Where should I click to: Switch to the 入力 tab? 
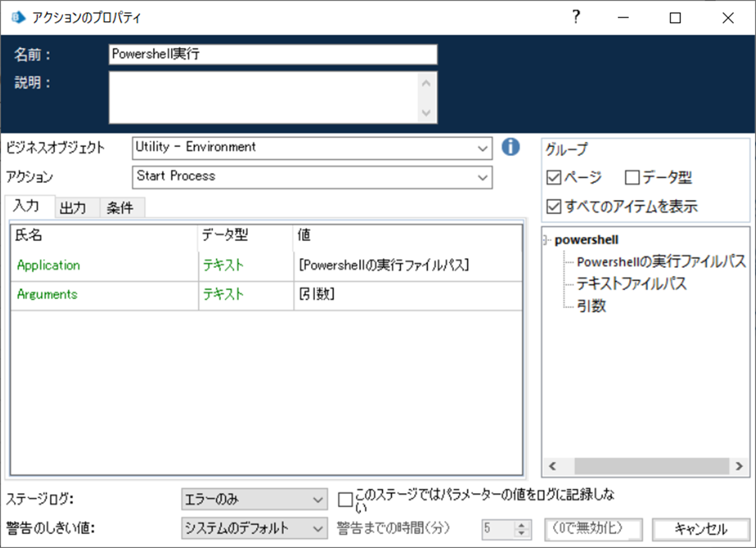point(26,206)
